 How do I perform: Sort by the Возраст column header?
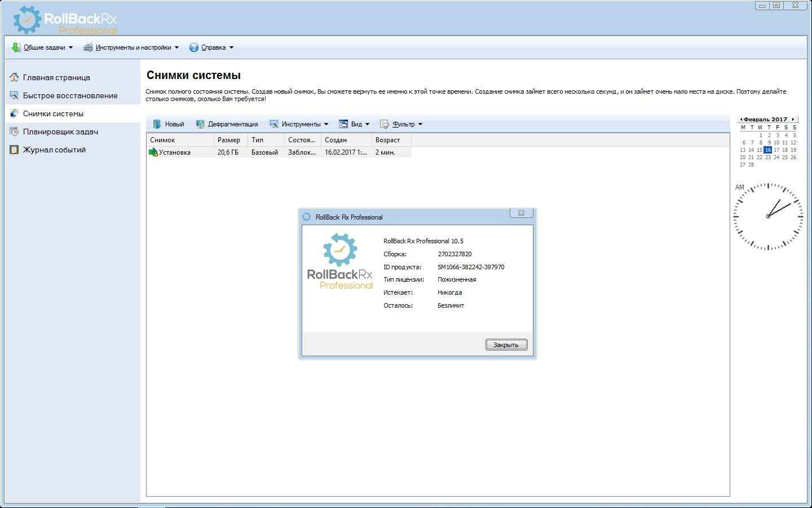pos(392,140)
